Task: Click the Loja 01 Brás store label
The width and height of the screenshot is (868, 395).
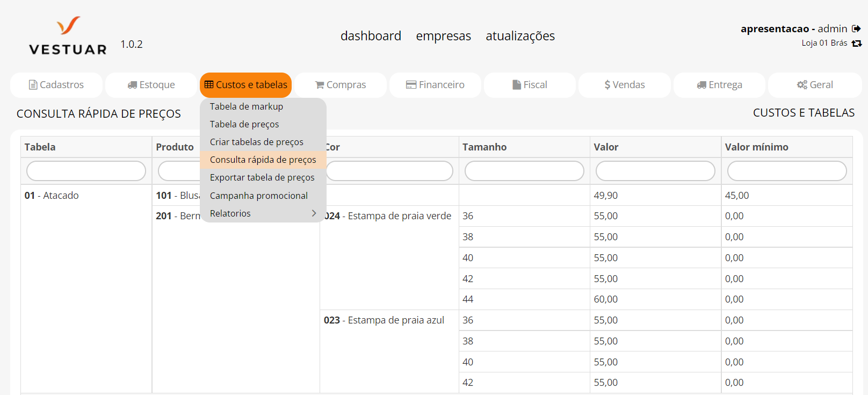Action: (x=824, y=43)
